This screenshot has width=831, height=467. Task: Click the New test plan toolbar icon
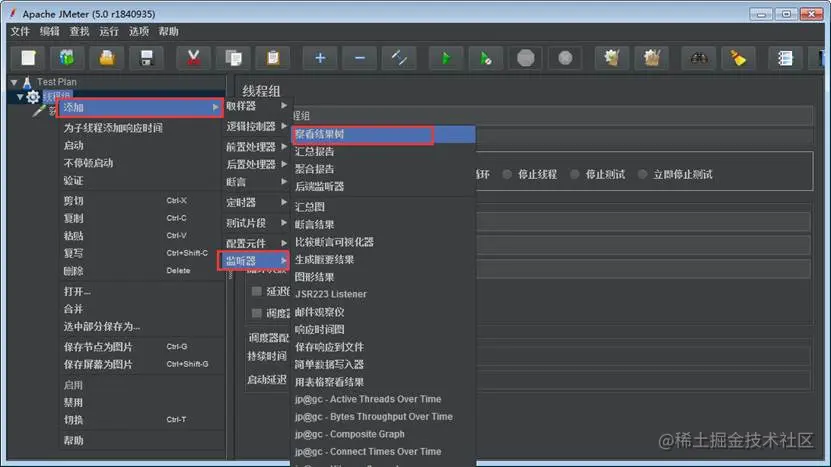(x=28, y=58)
